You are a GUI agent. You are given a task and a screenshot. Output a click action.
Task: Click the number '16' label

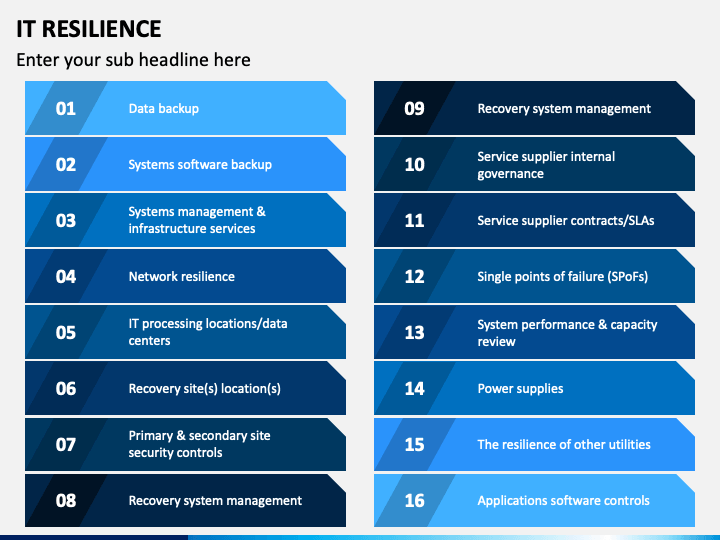click(x=414, y=501)
